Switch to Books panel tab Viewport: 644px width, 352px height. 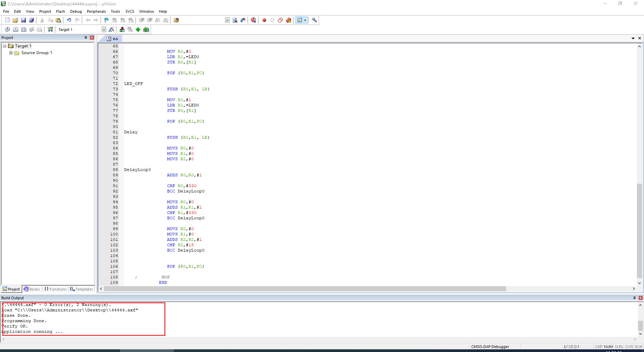pyautogui.click(x=32, y=289)
